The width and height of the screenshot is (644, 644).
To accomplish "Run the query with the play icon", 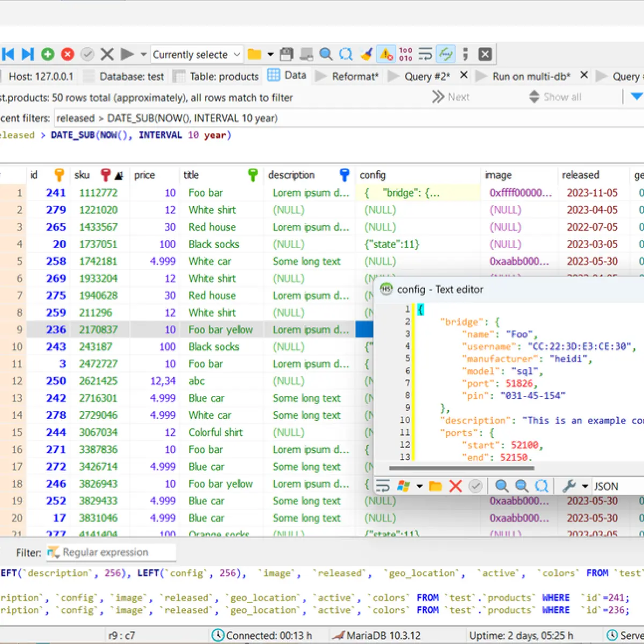I will (x=127, y=54).
